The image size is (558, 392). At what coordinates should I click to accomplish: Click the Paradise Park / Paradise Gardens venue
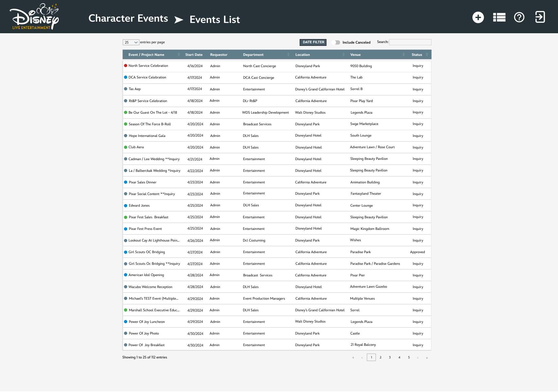375,263
